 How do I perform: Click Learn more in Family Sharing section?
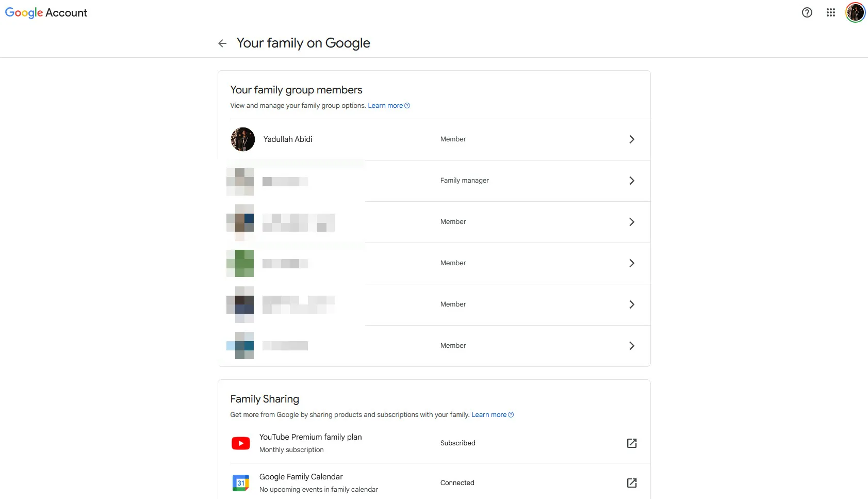(488, 414)
